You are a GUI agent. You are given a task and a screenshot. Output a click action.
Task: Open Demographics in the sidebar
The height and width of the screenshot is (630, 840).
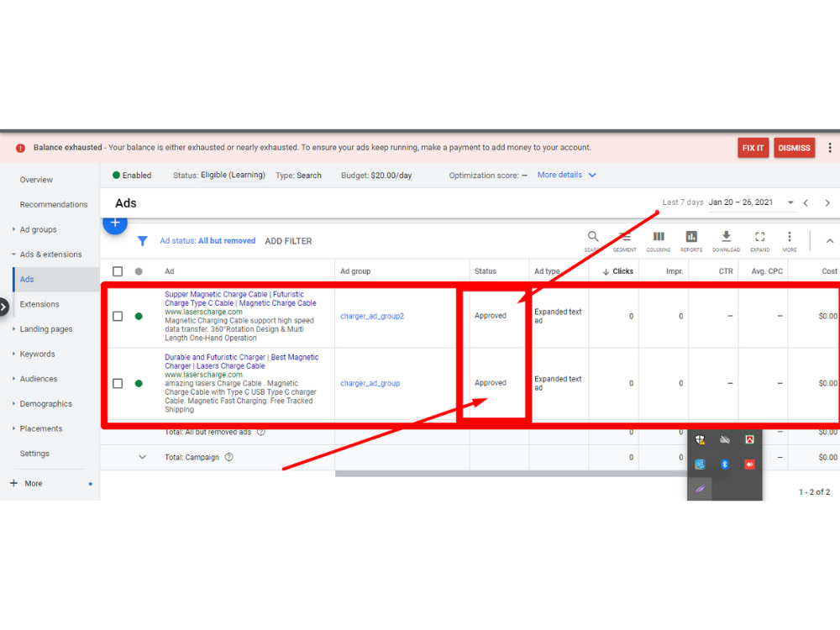point(46,404)
